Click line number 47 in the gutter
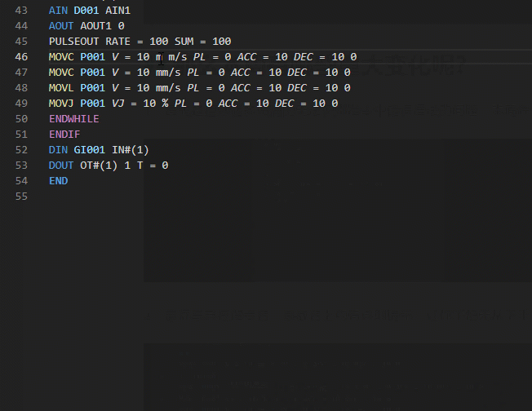The width and height of the screenshot is (532, 411). pos(21,73)
